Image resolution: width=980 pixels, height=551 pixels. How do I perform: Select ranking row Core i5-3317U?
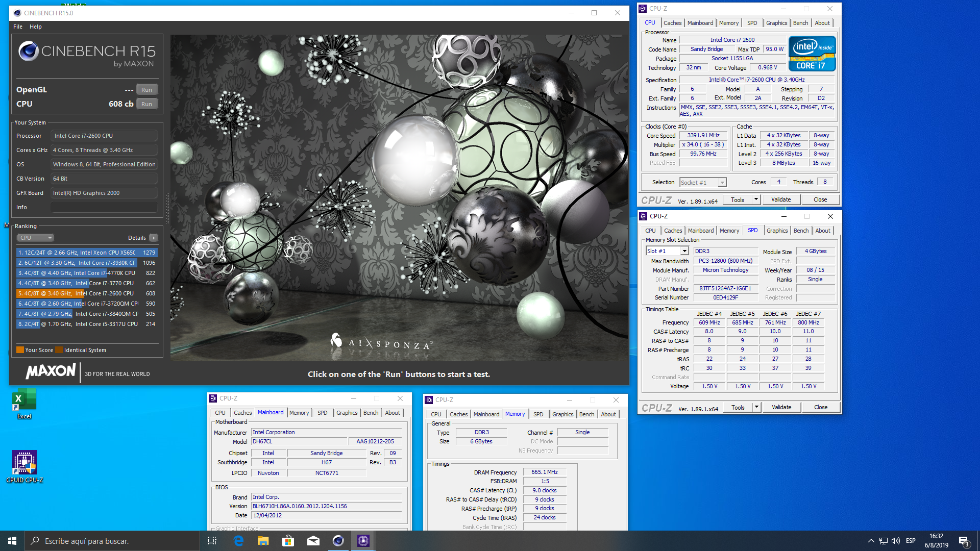tap(87, 324)
